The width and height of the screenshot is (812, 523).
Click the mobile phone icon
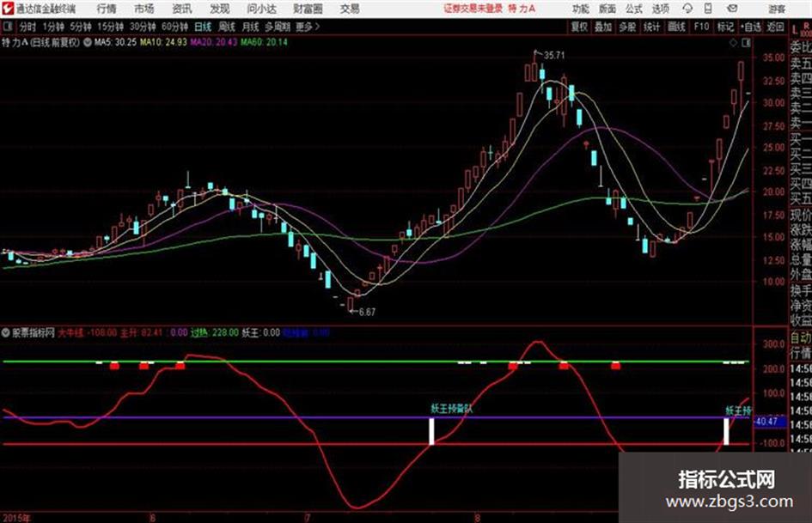point(708,9)
